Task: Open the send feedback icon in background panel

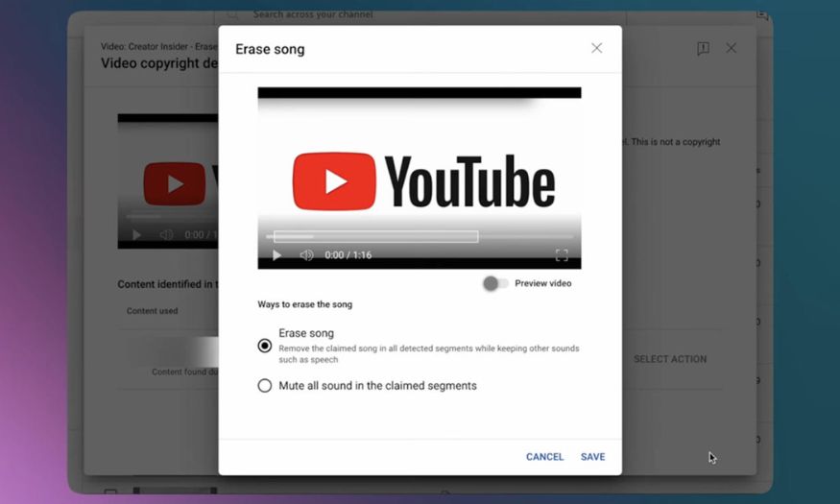Action: tap(703, 49)
